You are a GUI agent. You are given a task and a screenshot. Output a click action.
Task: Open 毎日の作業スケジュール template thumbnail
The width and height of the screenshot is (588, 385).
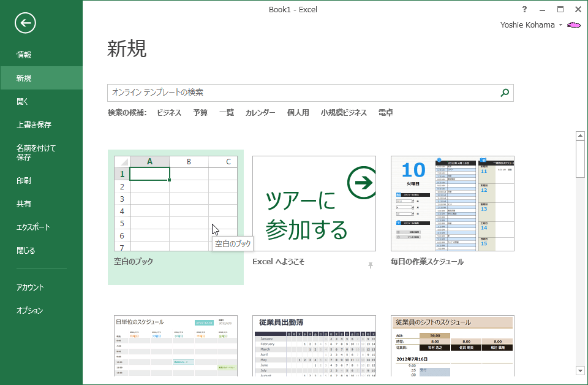click(452, 204)
